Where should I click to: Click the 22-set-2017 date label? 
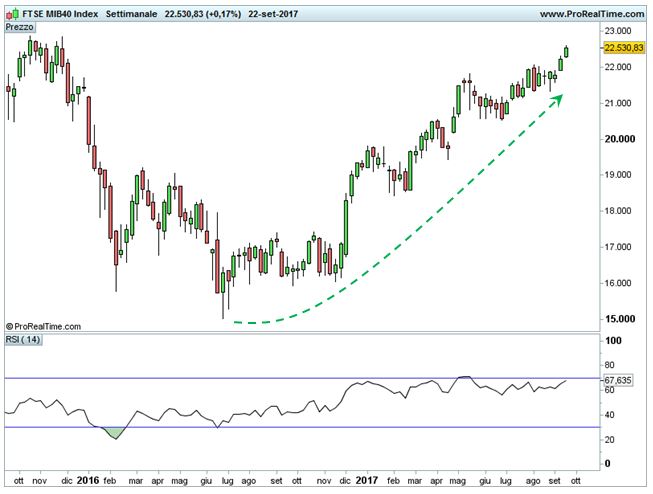pyautogui.click(x=273, y=14)
